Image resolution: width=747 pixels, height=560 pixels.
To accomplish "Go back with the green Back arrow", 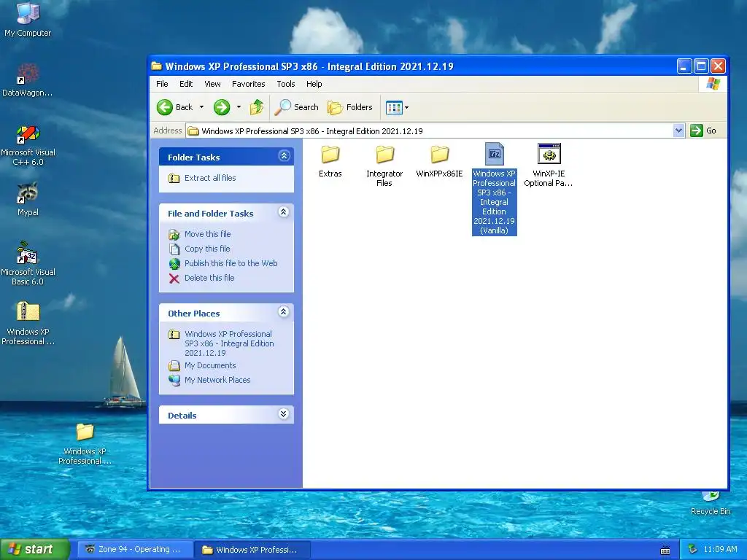I will (x=175, y=107).
